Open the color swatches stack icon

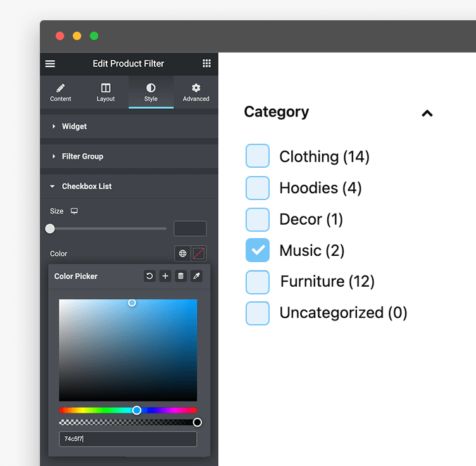(181, 276)
